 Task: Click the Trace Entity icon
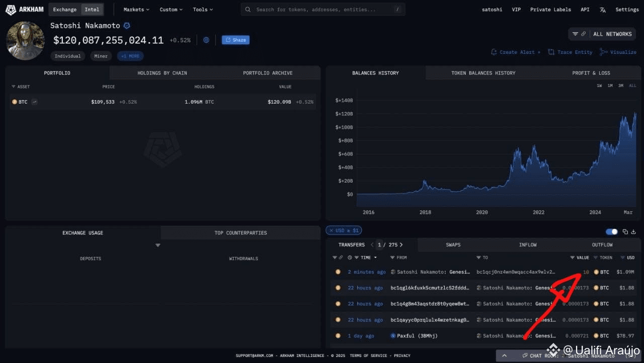pos(551,52)
